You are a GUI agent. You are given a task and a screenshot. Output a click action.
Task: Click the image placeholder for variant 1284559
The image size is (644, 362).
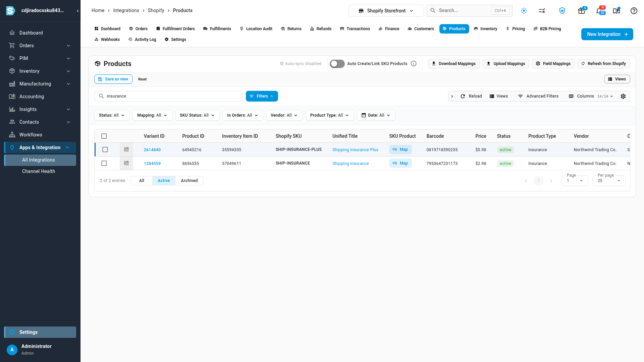pos(126,163)
